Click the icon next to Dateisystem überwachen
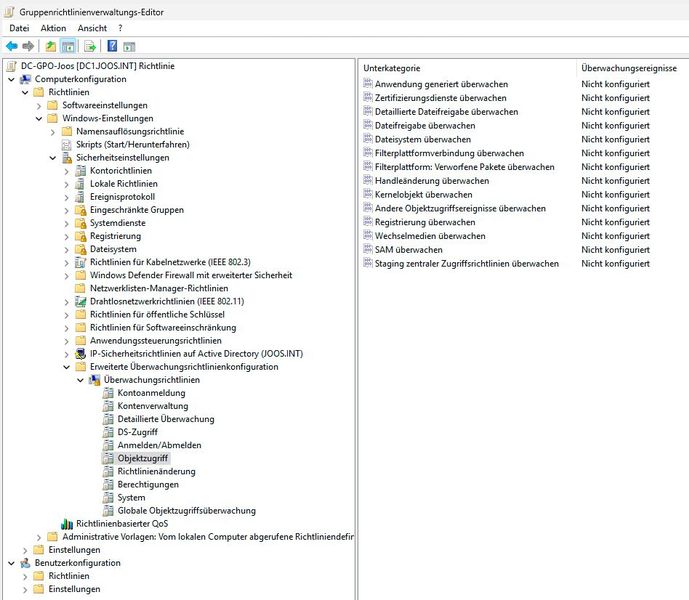689x600 pixels. tap(368, 139)
